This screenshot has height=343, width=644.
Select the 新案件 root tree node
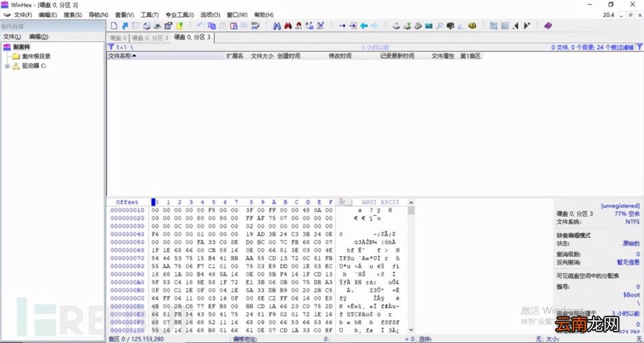pyautogui.click(x=21, y=47)
